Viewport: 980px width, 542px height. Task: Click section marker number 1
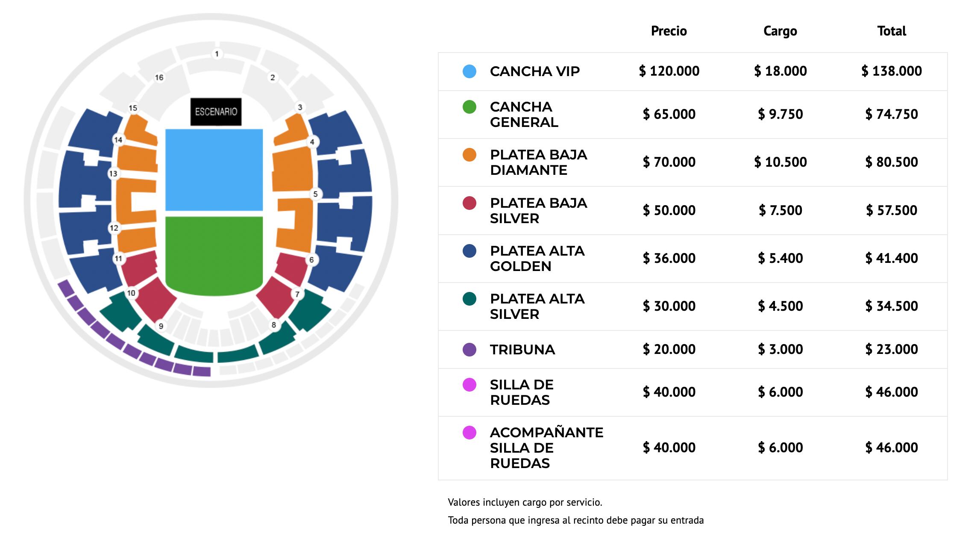pos(217,54)
